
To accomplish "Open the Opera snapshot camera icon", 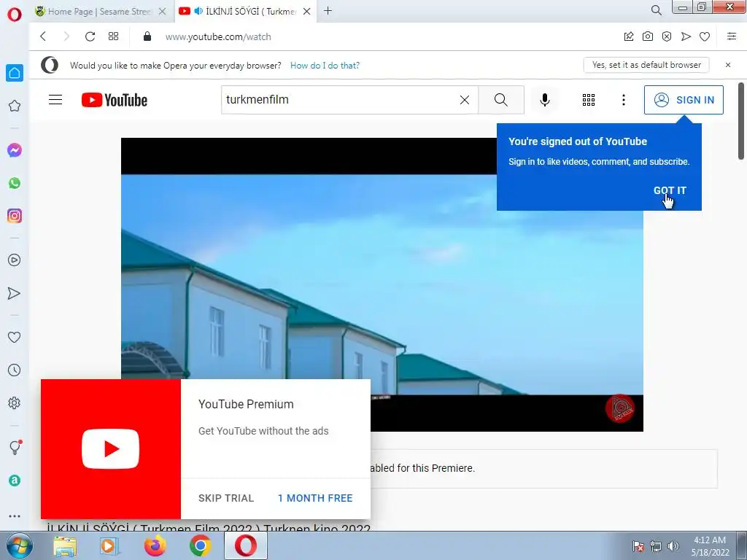I will pos(648,36).
